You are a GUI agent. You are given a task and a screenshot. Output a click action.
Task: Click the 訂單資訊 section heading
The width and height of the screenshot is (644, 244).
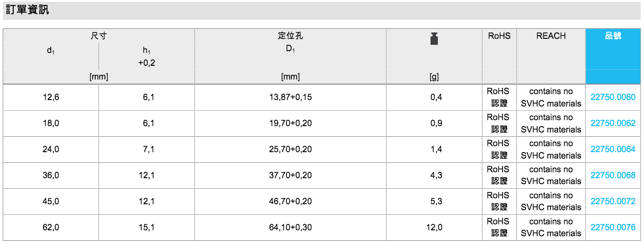tap(27, 11)
